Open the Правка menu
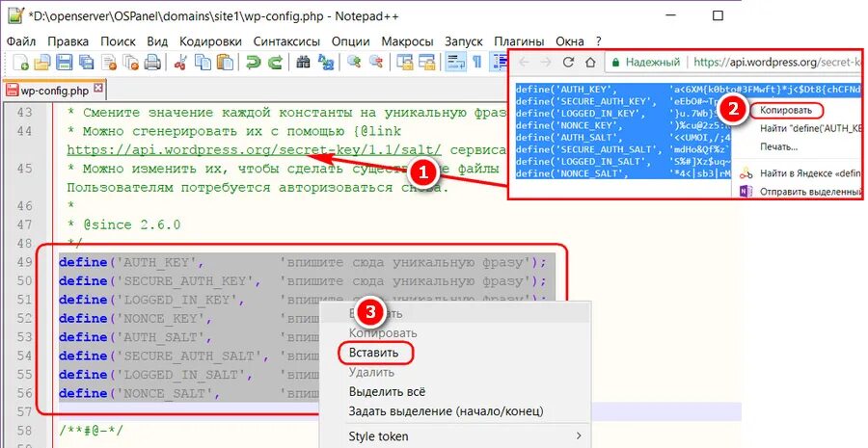This screenshot has width=868, height=448. pyautogui.click(x=68, y=41)
